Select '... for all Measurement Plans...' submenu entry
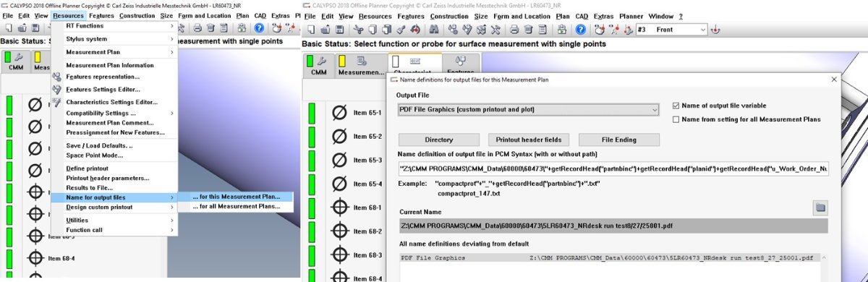 point(236,207)
